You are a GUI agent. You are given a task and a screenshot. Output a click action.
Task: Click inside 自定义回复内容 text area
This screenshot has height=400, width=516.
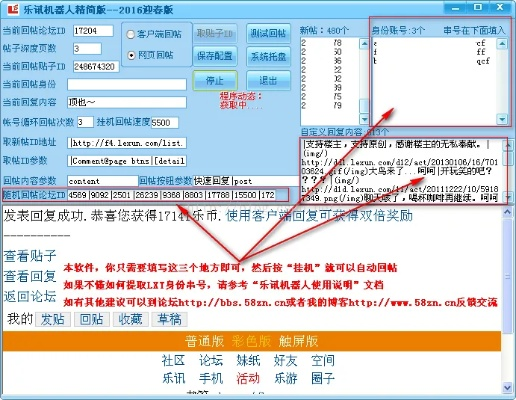tap(402, 171)
